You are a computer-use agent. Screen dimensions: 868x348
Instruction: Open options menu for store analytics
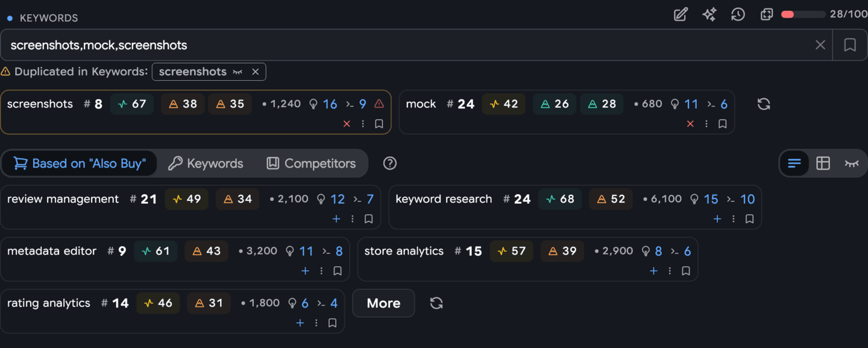670,271
